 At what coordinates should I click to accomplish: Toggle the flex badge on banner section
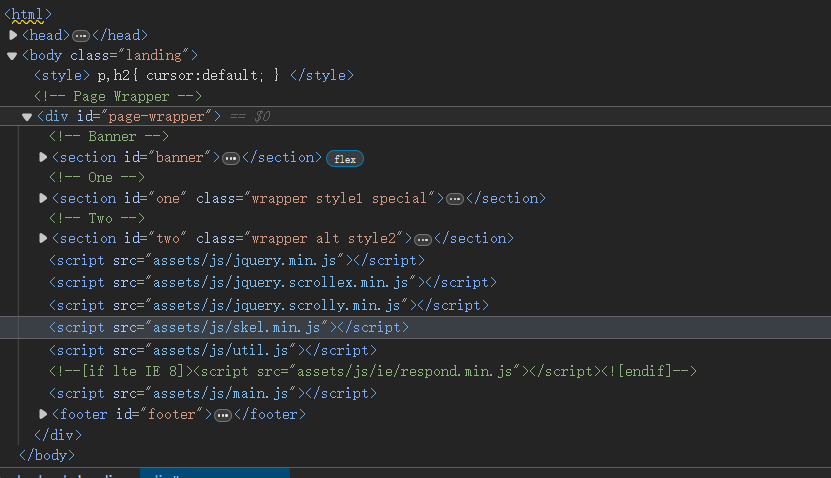[x=345, y=159]
